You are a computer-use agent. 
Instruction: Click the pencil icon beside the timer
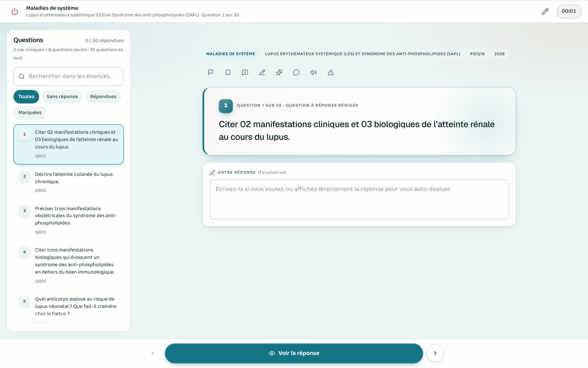pos(545,11)
